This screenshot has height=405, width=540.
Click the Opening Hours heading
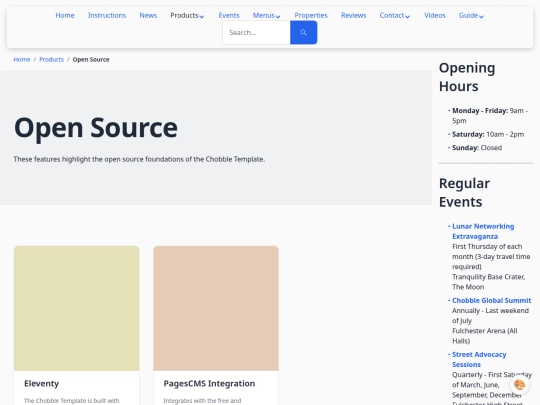467,77
